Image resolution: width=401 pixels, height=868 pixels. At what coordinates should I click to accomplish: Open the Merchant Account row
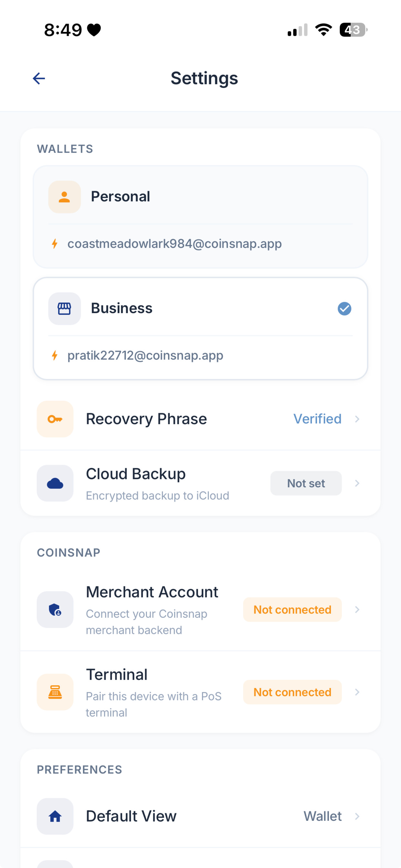pyautogui.click(x=200, y=610)
